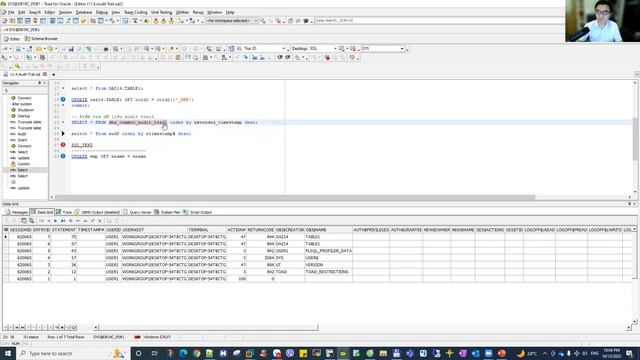Image resolution: width=640 pixels, height=360 pixels.
Task: Switch to the Editor window tab
Action: pyautogui.click(x=12, y=39)
